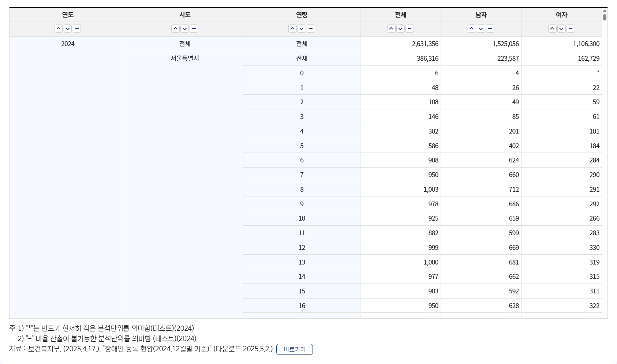The width and height of the screenshot is (617, 364).
Task: Open the 바로가기 link button
Action: 295,350
